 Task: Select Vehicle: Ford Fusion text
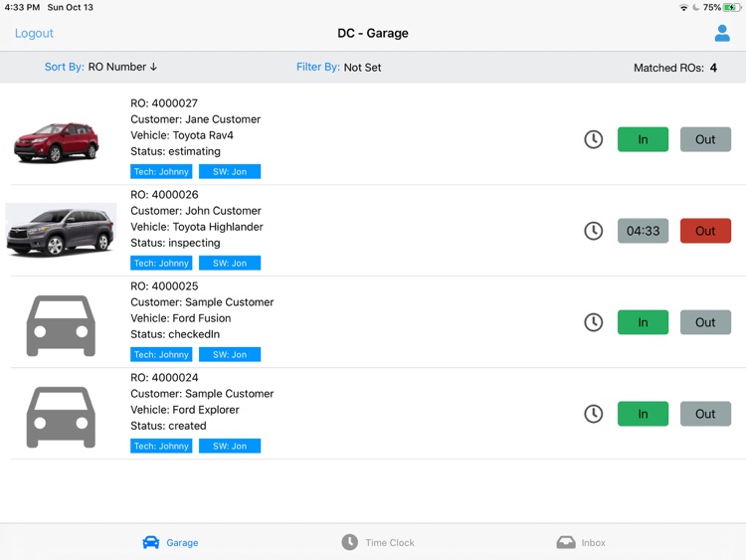tap(181, 318)
